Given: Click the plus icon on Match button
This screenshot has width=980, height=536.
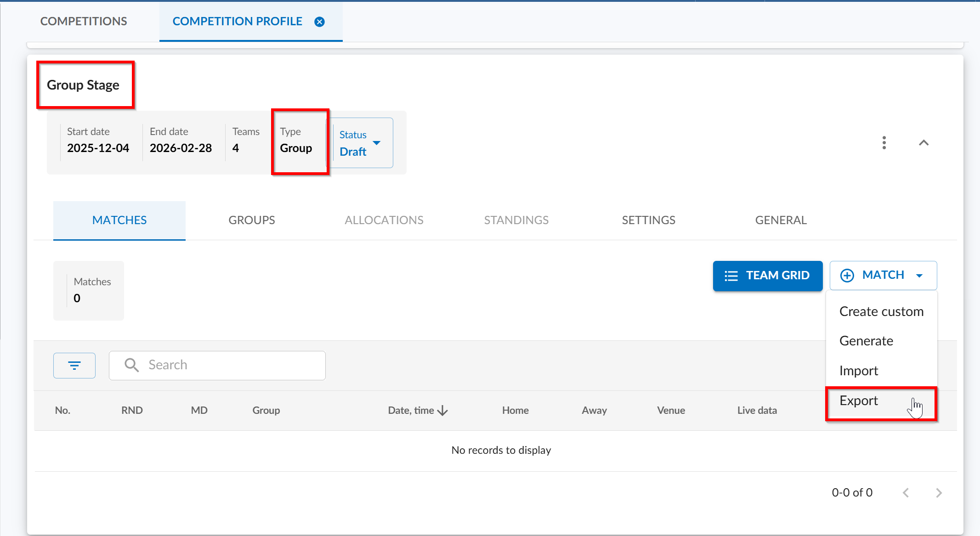Looking at the screenshot, I should point(847,276).
